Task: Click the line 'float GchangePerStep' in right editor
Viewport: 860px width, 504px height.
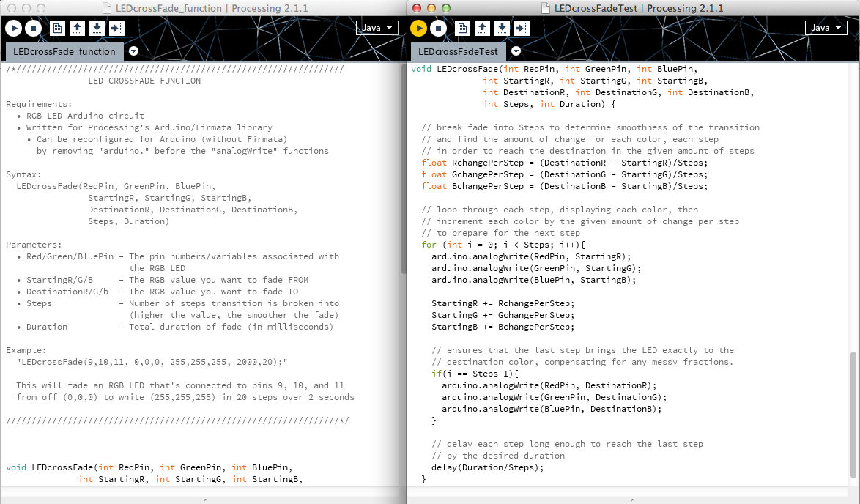Action: [x=564, y=174]
